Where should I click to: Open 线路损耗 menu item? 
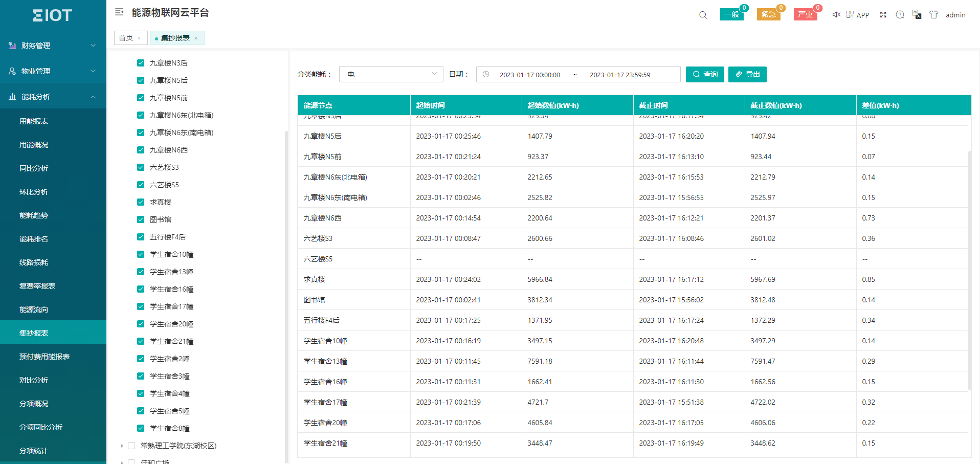click(x=53, y=262)
